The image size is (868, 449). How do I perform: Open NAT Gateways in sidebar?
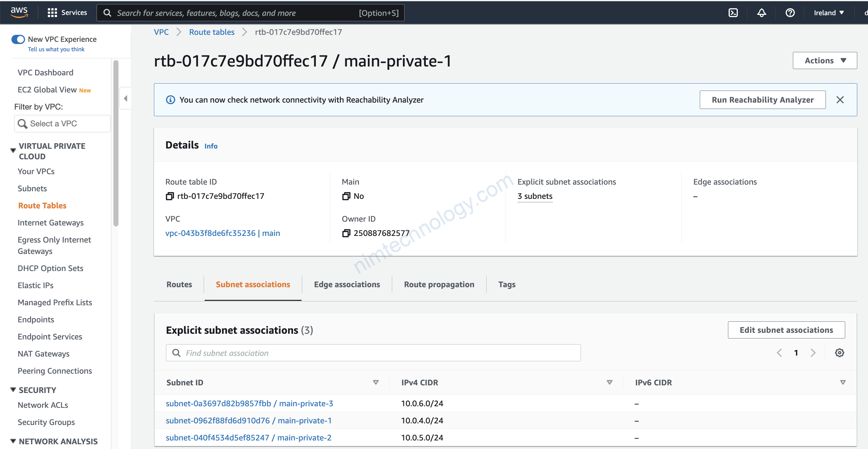[x=43, y=354]
